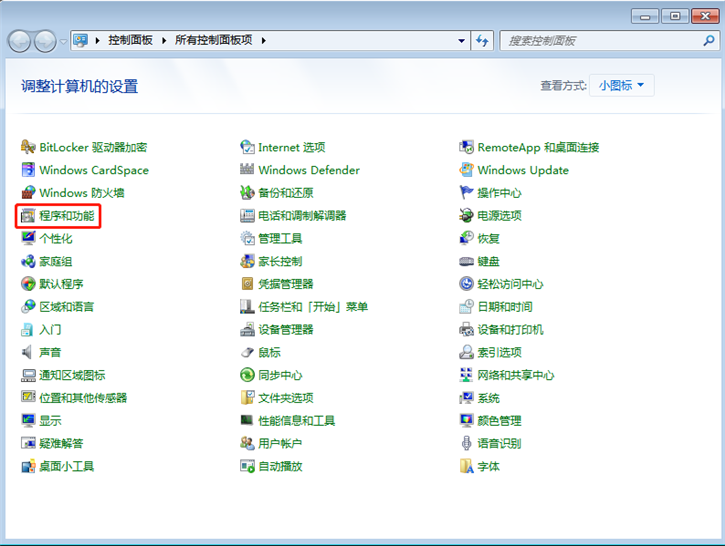The width and height of the screenshot is (725, 546).
Task: Open the 查看方式 小图标 dropdown
Action: click(x=621, y=86)
